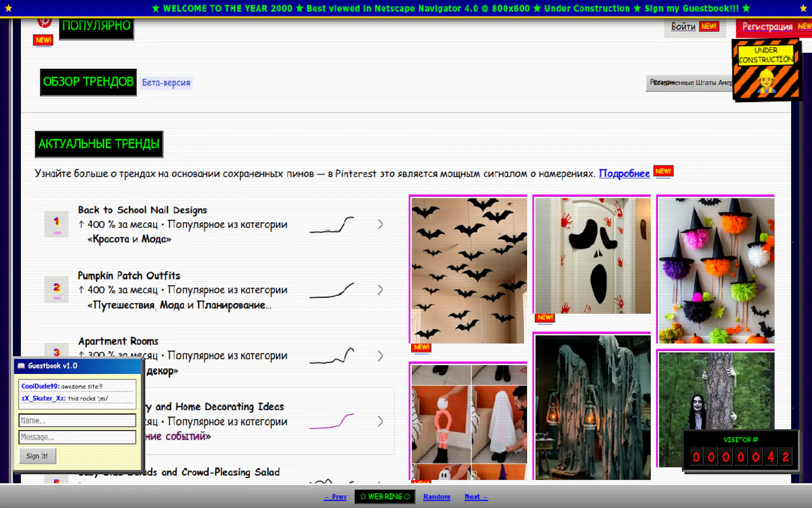Click the NEW! badge beside Войти
The image size is (812, 508).
709,26
